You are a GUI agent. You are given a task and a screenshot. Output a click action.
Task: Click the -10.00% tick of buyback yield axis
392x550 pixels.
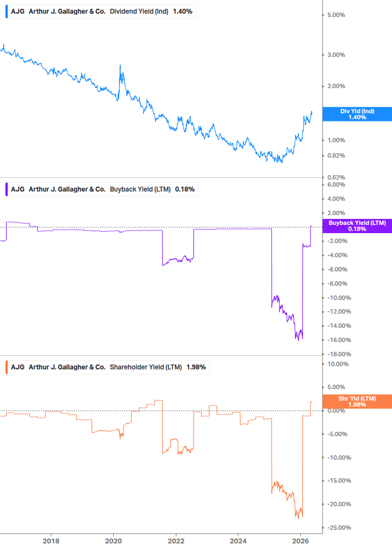(339, 298)
